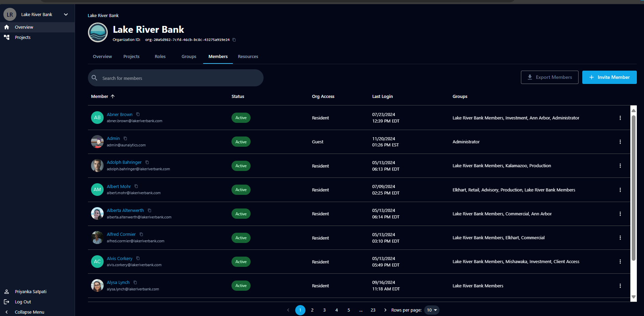Click Adolph Bahringer's profile photo

(x=97, y=166)
